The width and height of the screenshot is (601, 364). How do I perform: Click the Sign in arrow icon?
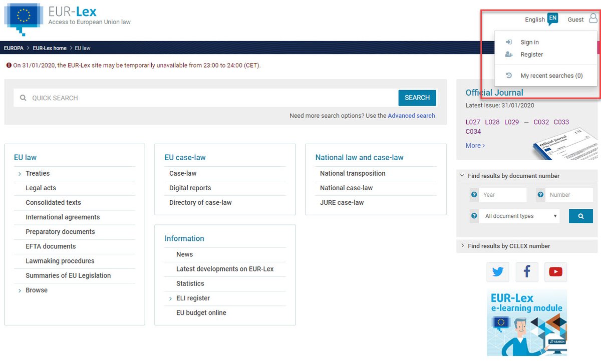(x=509, y=42)
